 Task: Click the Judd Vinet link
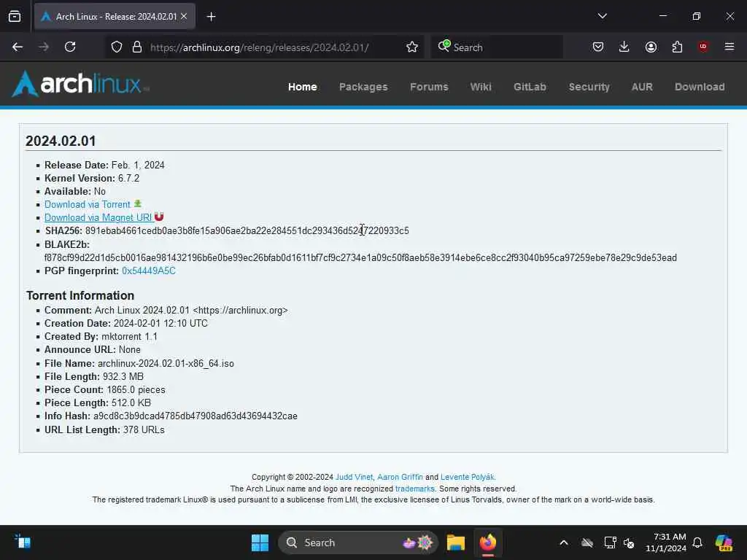click(354, 477)
